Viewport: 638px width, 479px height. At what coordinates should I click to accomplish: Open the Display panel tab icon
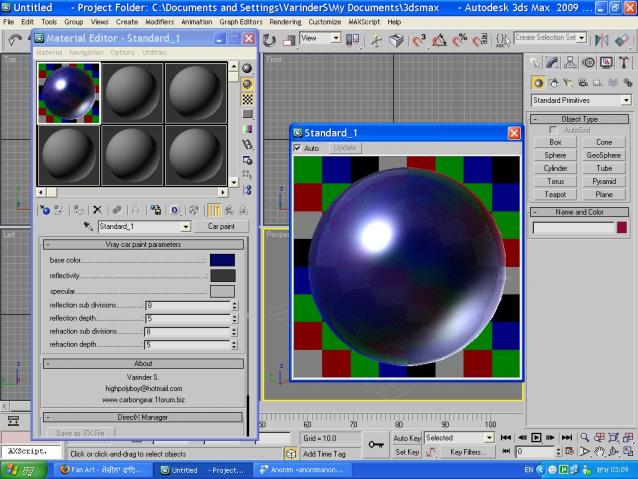tap(606, 63)
